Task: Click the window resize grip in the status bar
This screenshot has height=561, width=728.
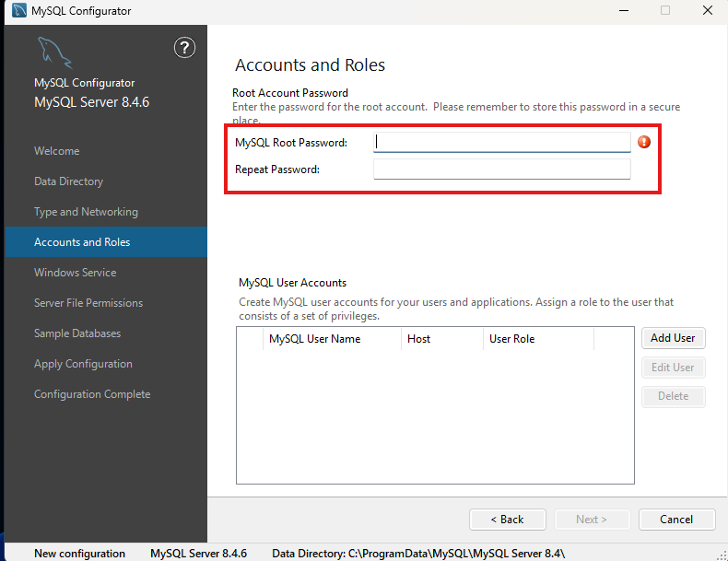Action: point(722,555)
